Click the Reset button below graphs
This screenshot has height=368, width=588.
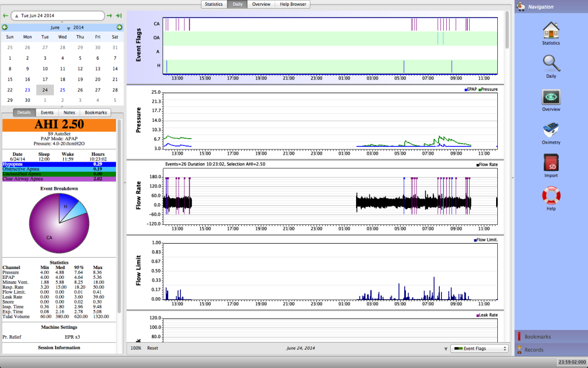tap(152, 348)
